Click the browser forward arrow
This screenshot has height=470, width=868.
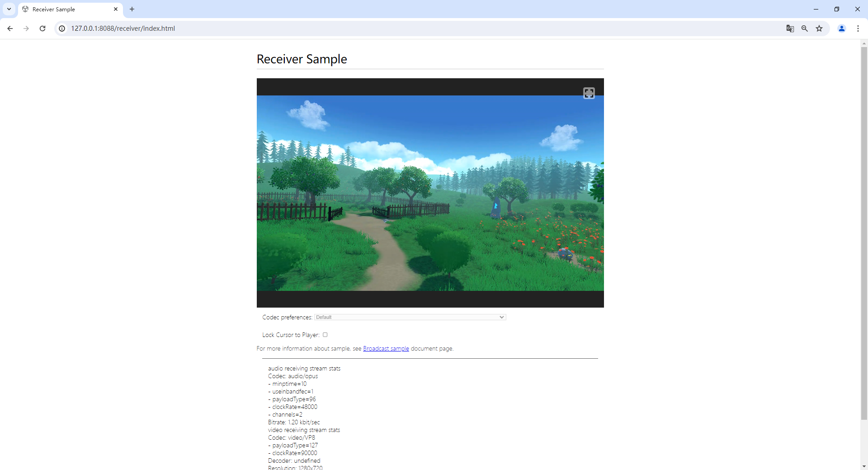click(26, 28)
